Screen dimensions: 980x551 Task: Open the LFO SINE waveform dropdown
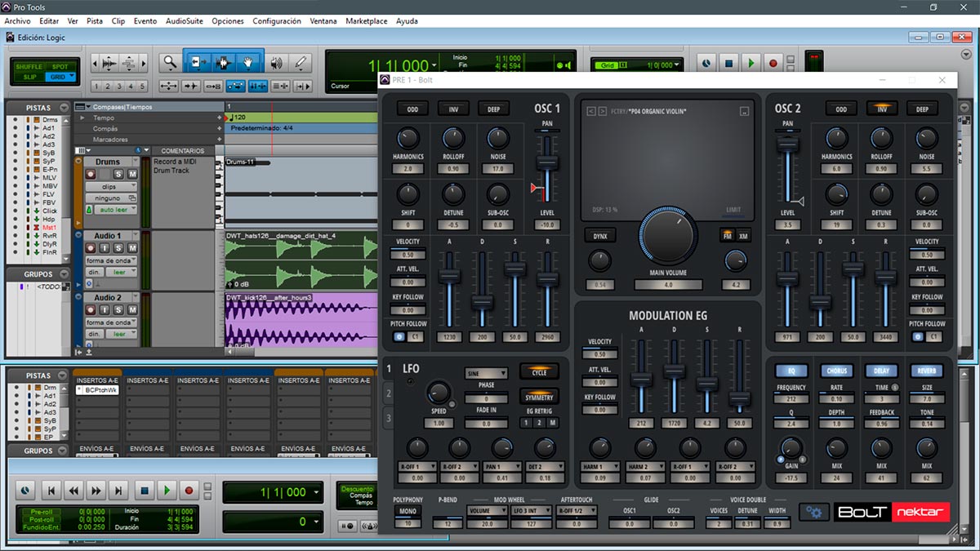tap(486, 373)
